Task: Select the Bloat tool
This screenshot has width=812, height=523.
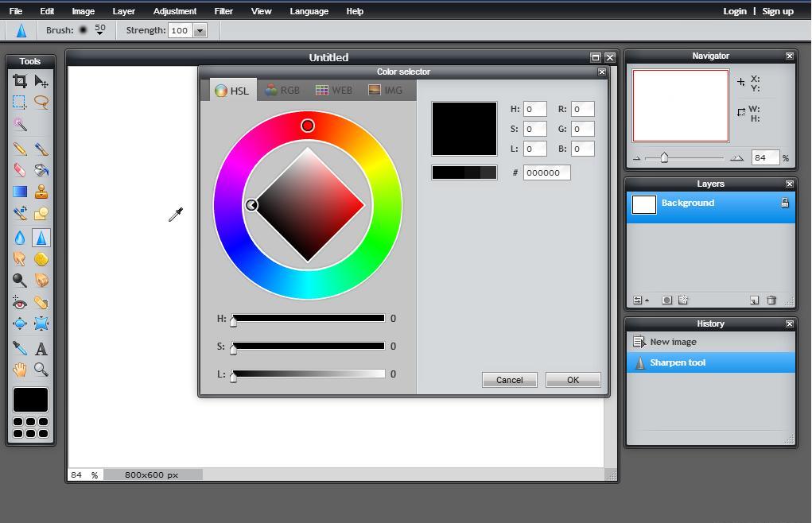Action: [20, 323]
